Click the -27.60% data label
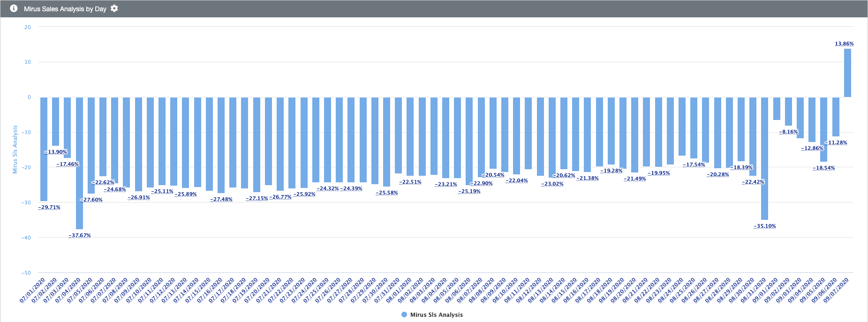The height and width of the screenshot is (322, 868). [x=91, y=200]
